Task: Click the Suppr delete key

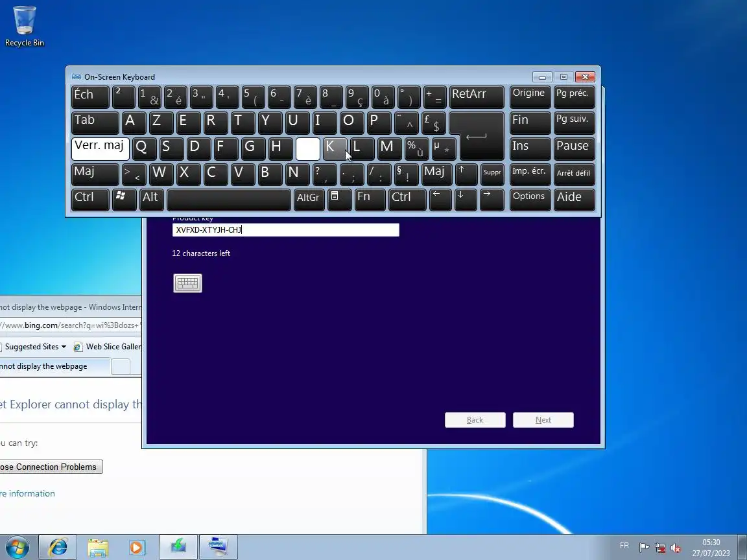Action: [492, 174]
